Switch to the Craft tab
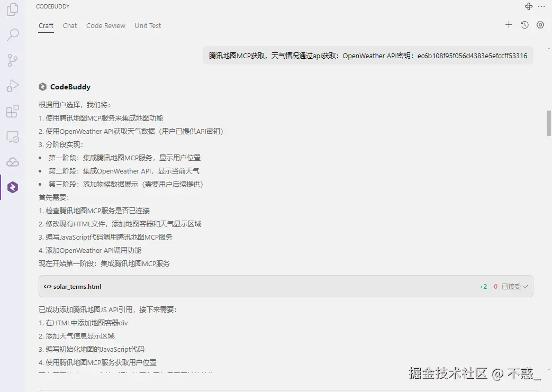Image resolution: width=552 pixels, height=392 pixels. coord(46,26)
